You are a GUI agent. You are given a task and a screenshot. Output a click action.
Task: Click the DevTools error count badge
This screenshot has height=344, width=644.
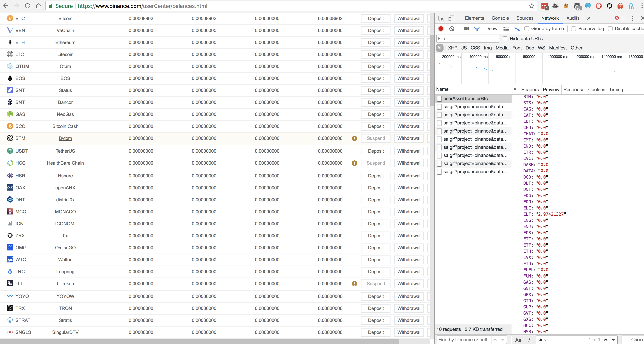click(619, 18)
